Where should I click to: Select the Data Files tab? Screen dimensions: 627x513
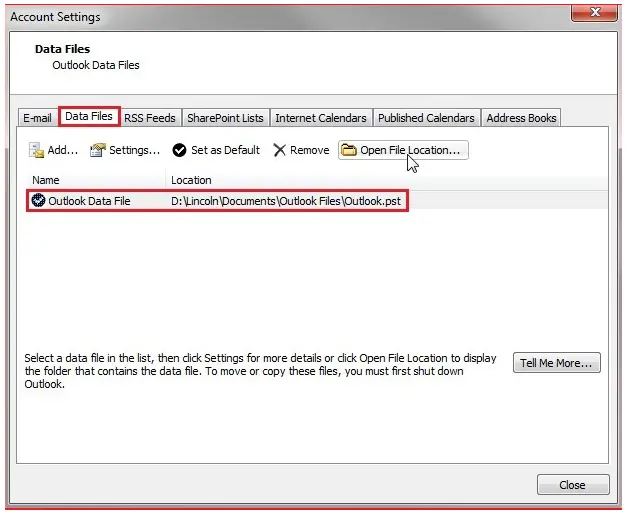click(x=89, y=116)
